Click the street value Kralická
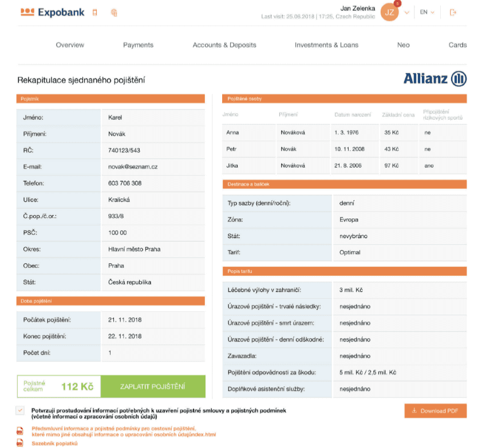Screen dimensions: 482x448 point(119,200)
